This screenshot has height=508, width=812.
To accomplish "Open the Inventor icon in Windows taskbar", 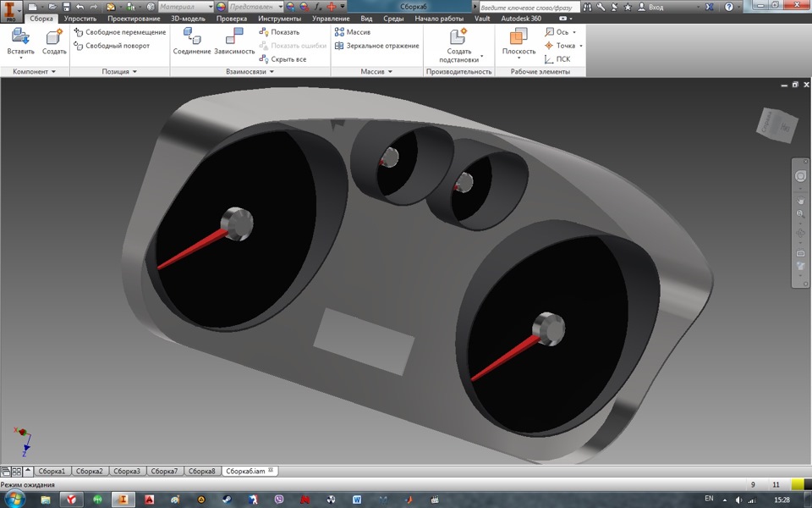I will tap(123, 500).
